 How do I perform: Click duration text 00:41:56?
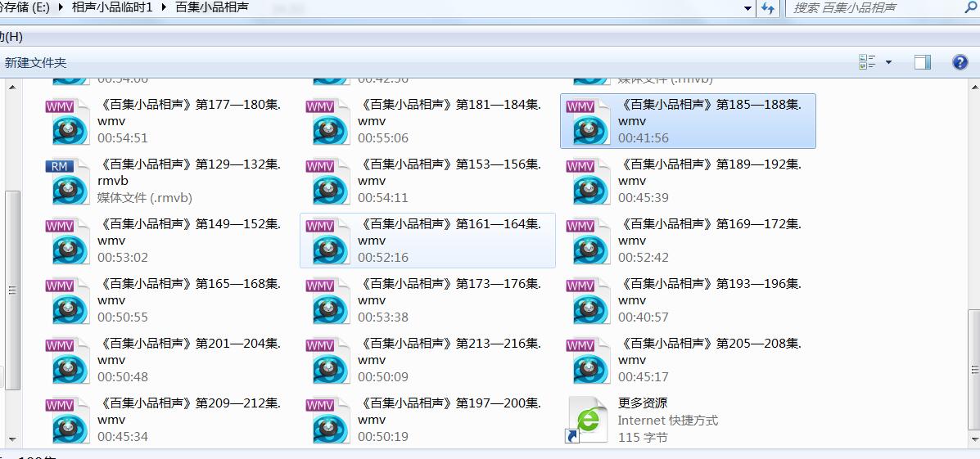[644, 138]
